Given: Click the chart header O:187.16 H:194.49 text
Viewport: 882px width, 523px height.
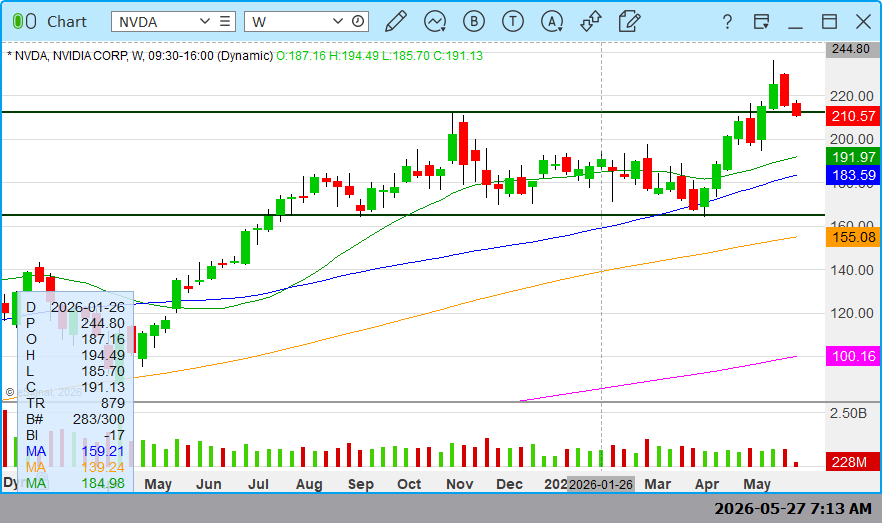Looking at the screenshot, I should (x=327, y=56).
